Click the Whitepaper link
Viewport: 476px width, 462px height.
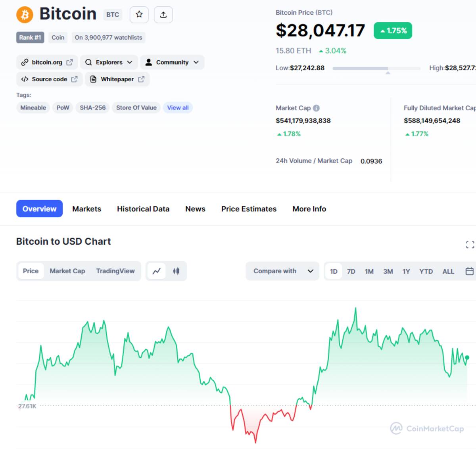117,79
